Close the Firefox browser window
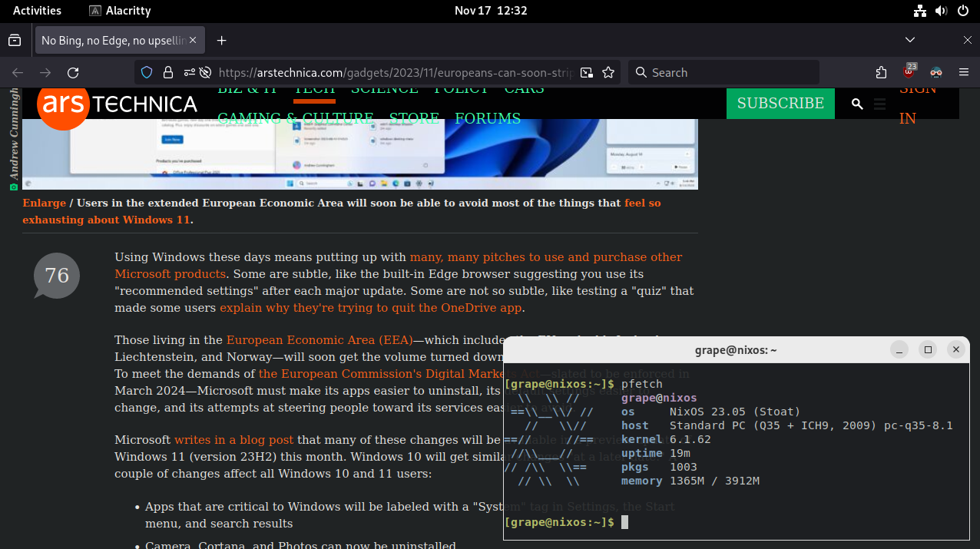Viewport: 980px width, 549px height. coord(968,40)
